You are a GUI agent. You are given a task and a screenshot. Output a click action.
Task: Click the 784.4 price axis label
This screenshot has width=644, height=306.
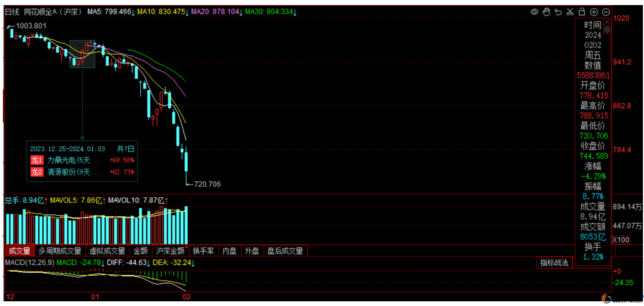click(622, 150)
